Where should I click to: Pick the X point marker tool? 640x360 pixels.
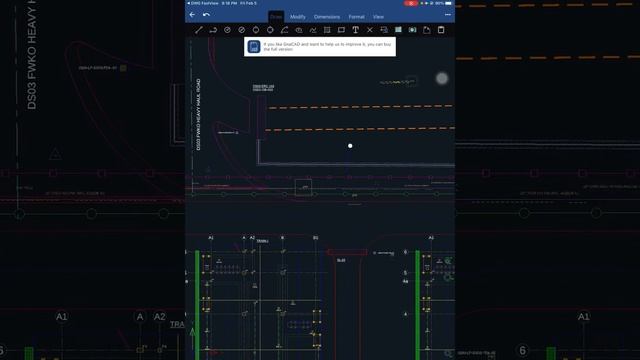point(370,30)
